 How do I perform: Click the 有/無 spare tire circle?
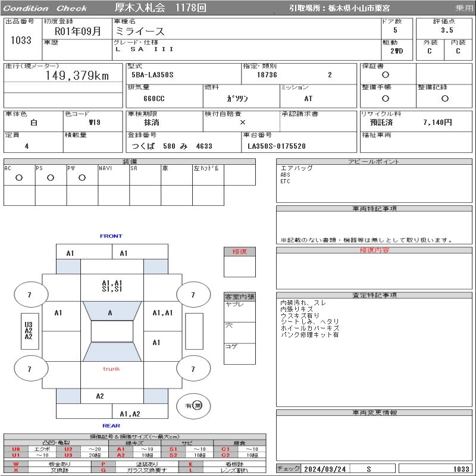193,406
